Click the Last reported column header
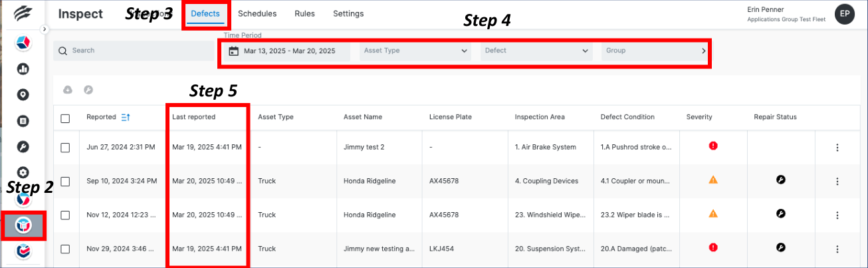The width and height of the screenshot is (868, 268). click(x=194, y=117)
